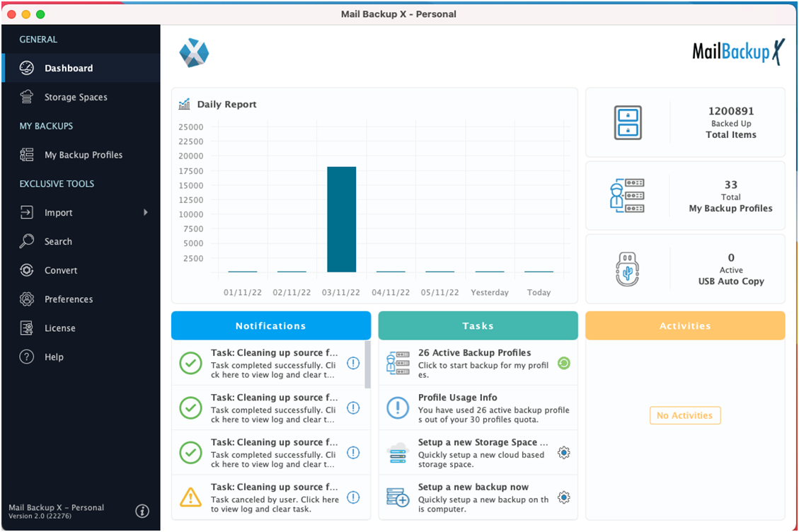This screenshot has width=799, height=532.
Task: Click the cloud storage setup icon
Action: point(398,453)
